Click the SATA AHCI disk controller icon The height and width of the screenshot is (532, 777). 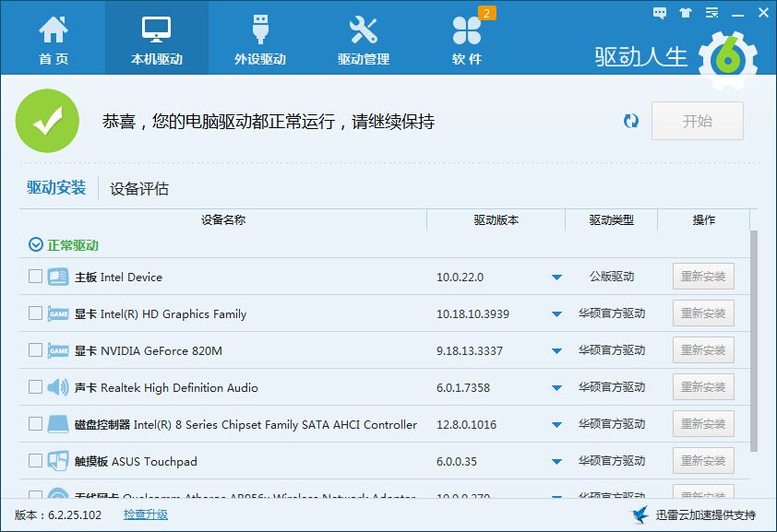58,424
